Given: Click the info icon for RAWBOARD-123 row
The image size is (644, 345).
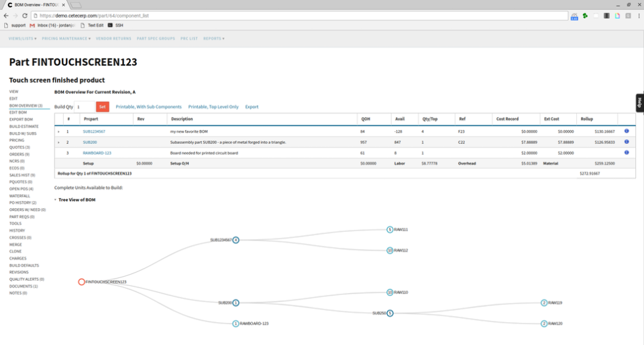Looking at the screenshot, I should [627, 153].
